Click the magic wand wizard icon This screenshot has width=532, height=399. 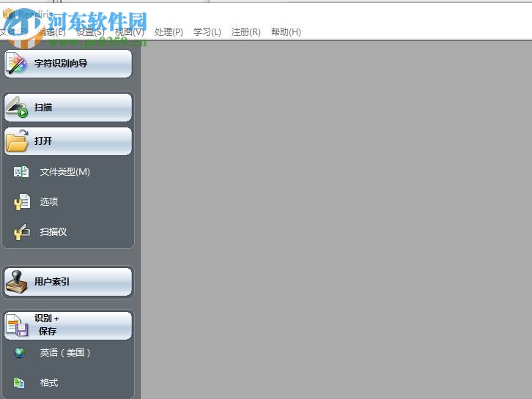16,64
